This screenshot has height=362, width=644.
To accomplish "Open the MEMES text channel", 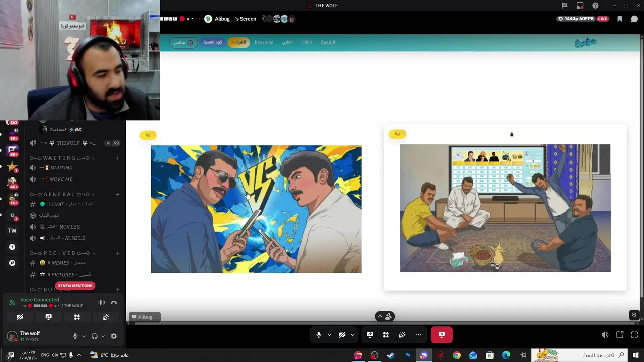I will (x=75, y=263).
